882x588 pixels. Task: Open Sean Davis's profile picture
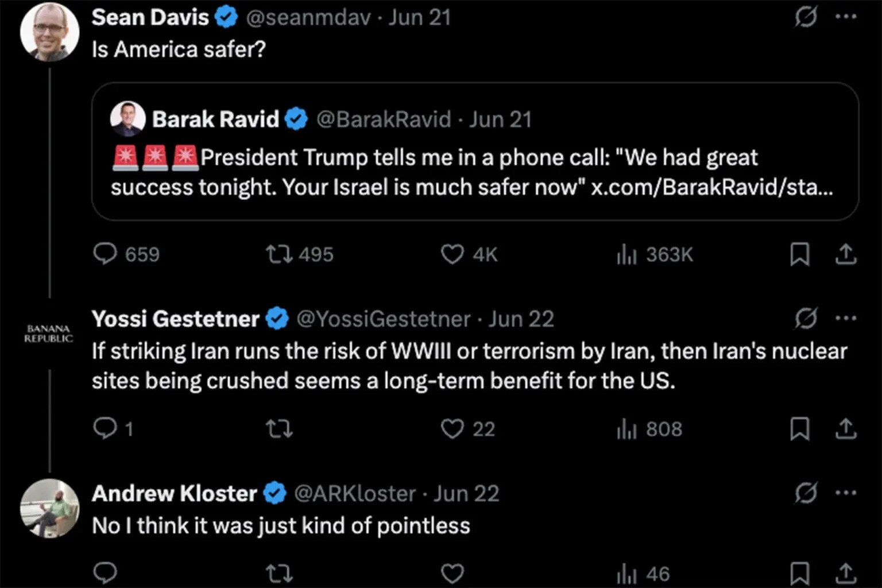(49, 32)
